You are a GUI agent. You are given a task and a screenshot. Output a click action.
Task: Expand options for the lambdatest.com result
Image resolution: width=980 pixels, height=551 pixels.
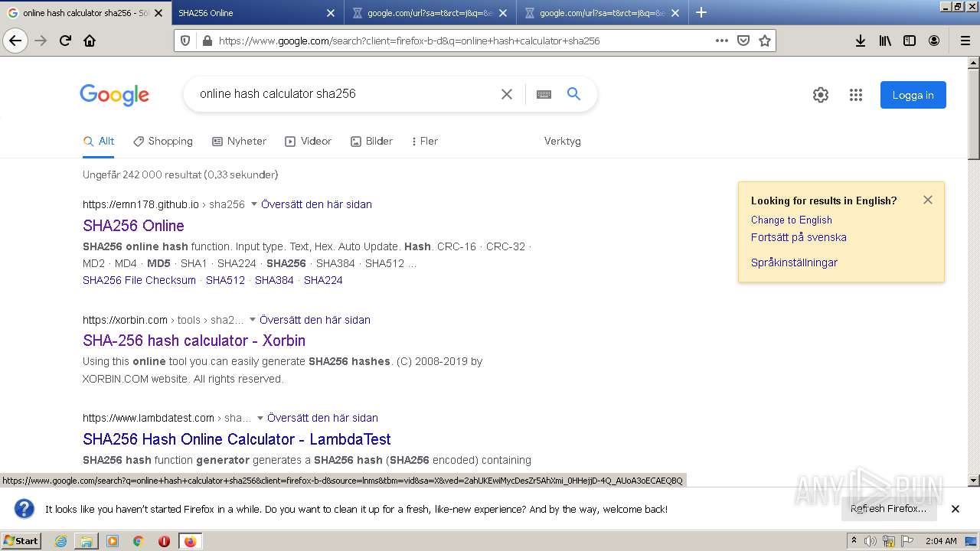[x=260, y=418]
